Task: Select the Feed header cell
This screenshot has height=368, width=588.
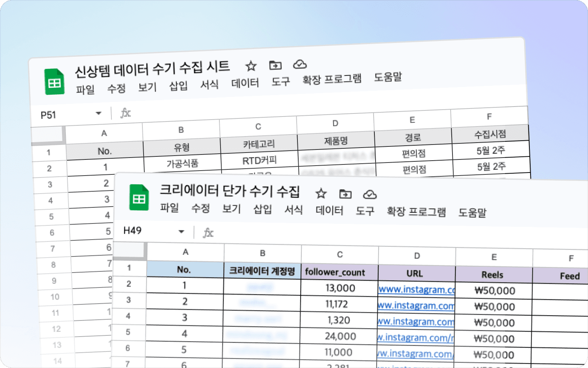Action: click(x=561, y=276)
